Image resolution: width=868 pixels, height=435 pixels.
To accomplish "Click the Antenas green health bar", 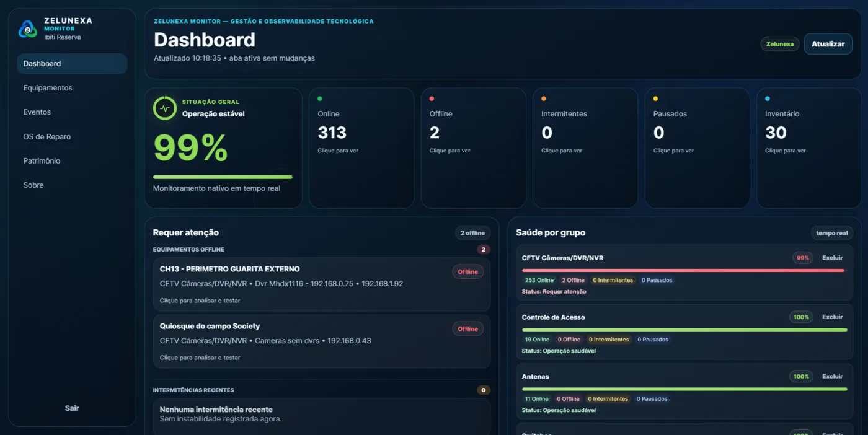I will (684, 389).
